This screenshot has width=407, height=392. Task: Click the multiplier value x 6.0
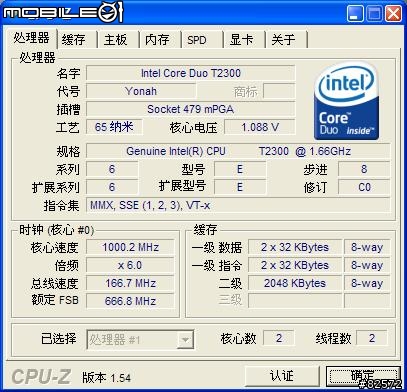point(130,265)
